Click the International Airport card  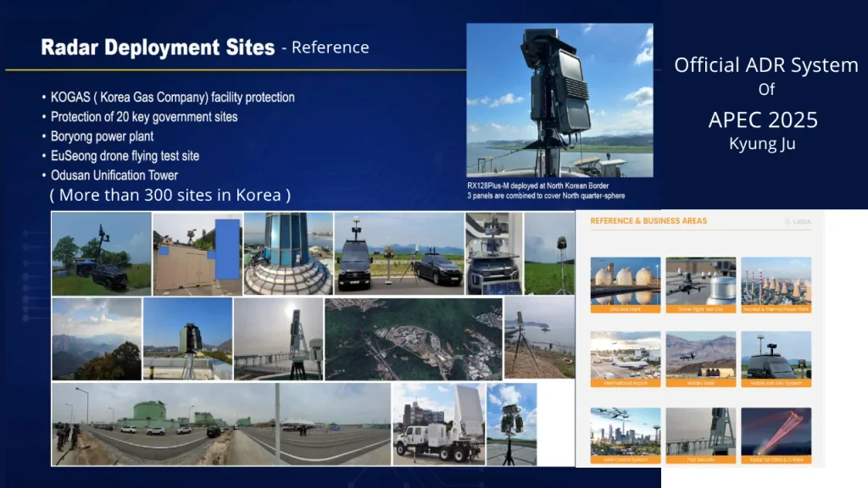click(626, 359)
